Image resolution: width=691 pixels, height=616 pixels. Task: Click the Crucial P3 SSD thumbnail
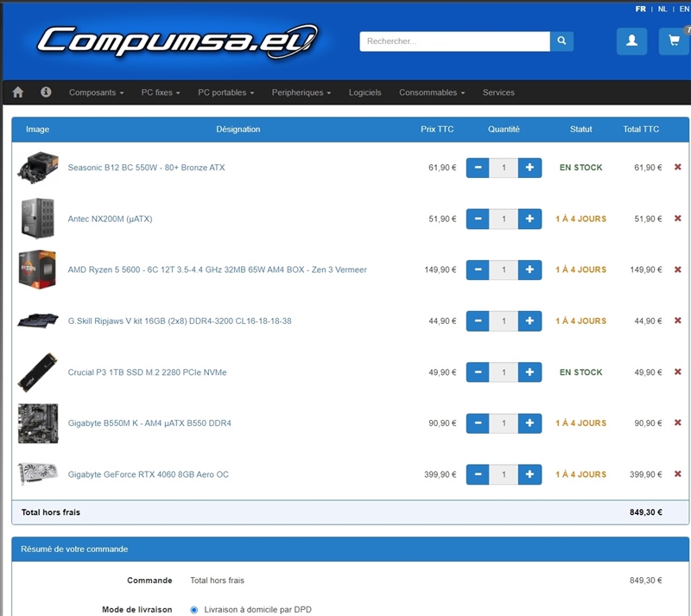38,372
